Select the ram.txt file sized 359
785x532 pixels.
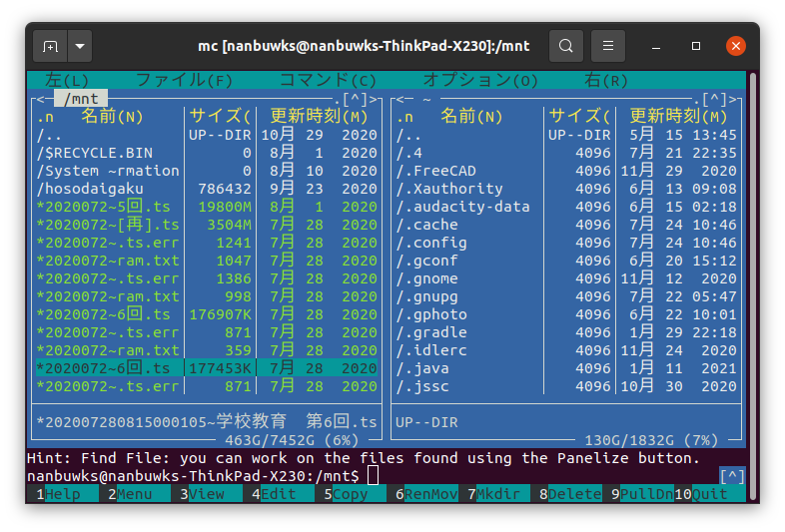207,350
